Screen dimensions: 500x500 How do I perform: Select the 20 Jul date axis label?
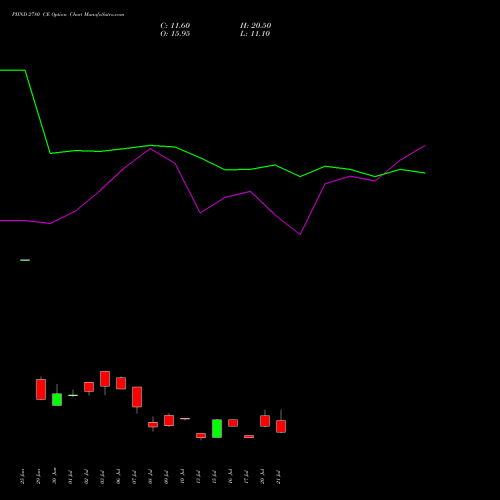(262, 476)
